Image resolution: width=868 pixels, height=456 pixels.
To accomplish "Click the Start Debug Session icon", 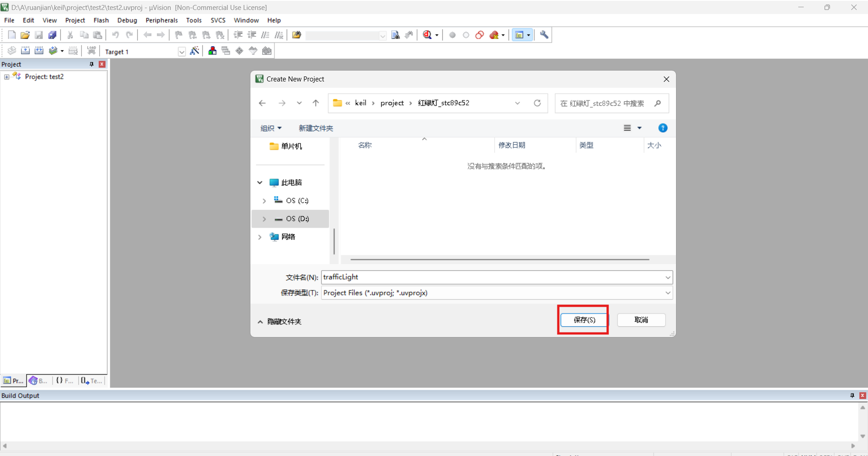I will click(x=427, y=35).
